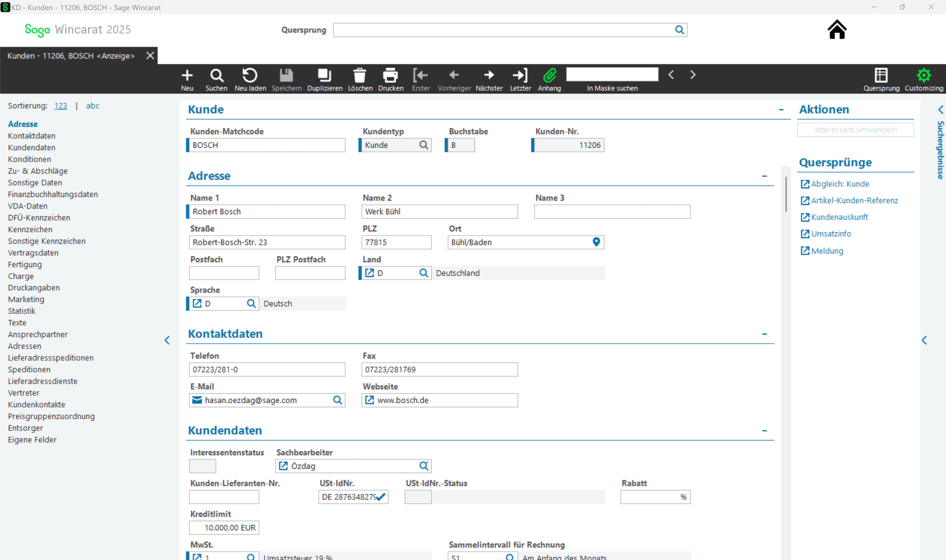Go to home via house icon

tap(837, 30)
